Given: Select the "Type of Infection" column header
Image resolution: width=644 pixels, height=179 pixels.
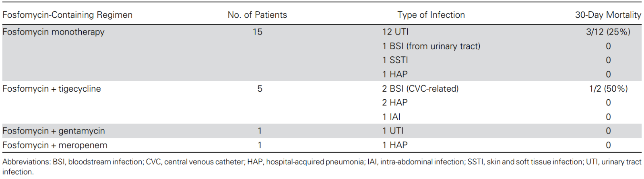Looking at the screenshot, I should (x=431, y=15).
